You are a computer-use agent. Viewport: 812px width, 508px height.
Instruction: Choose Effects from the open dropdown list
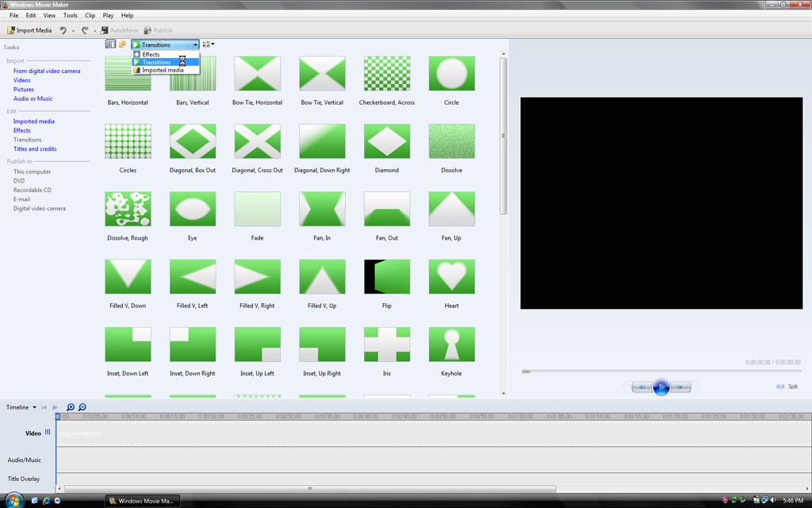(151, 54)
